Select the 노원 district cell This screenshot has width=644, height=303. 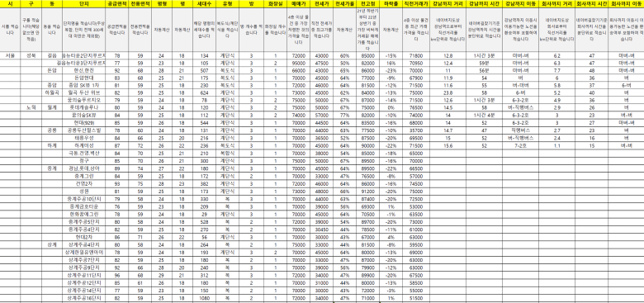pyautogui.click(x=31, y=107)
